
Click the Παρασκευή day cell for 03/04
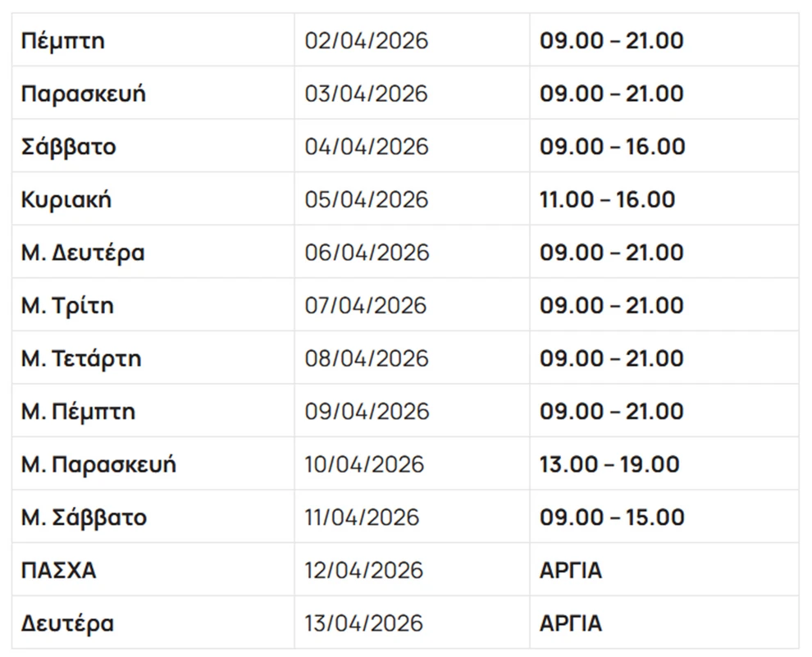pos(84,94)
